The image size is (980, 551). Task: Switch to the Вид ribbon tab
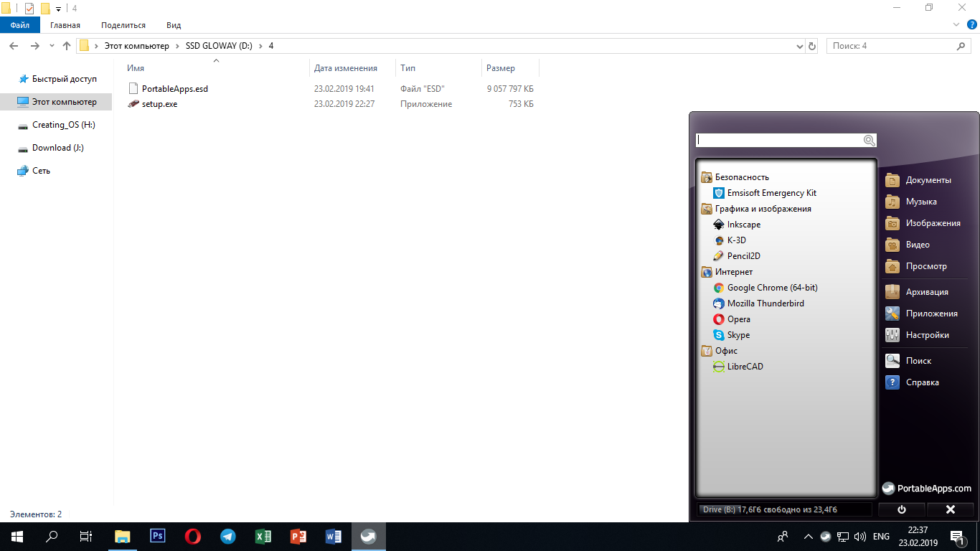coord(174,25)
